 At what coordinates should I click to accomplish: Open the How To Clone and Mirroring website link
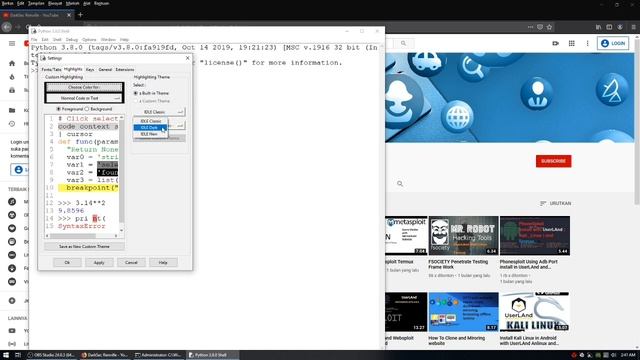point(456,341)
